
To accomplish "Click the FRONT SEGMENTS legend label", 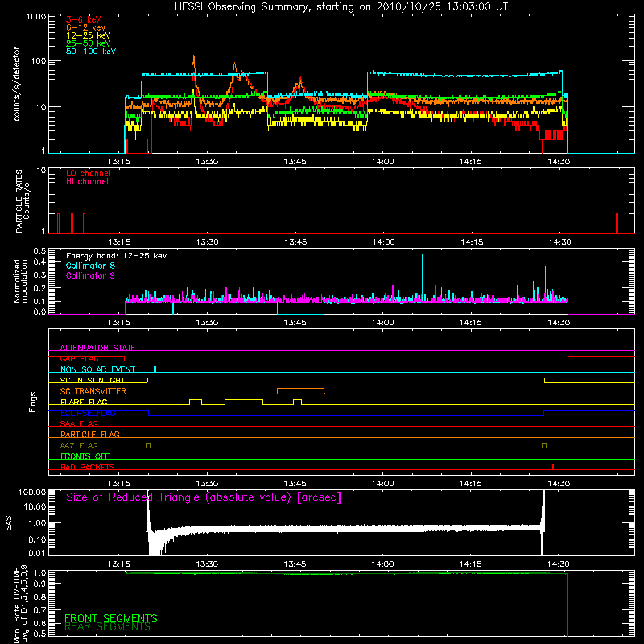I will 111,618.
